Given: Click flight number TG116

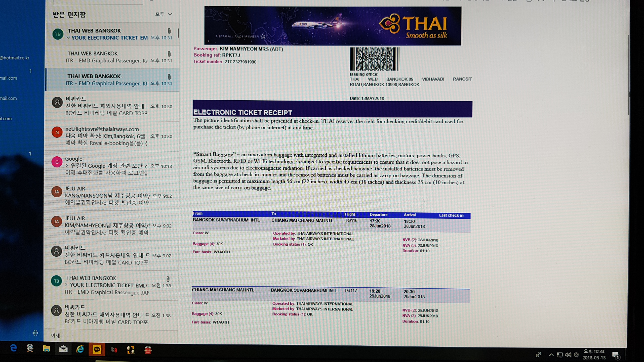Looking at the screenshot, I should (351, 220).
